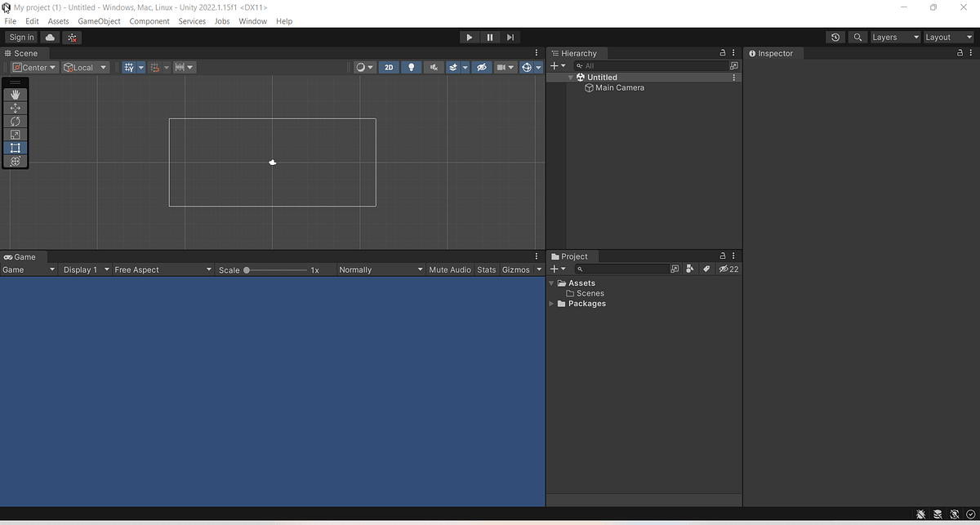980x525 pixels.
Task: Select Main Camera in the Hierarchy
Action: (620, 87)
